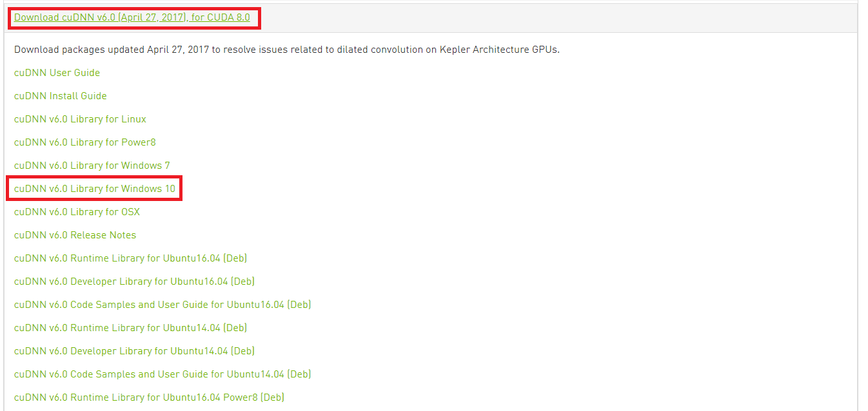Download cuDNN v6.0 Library for Power8
Image resolution: width=868 pixels, height=411 pixels.
click(x=85, y=142)
